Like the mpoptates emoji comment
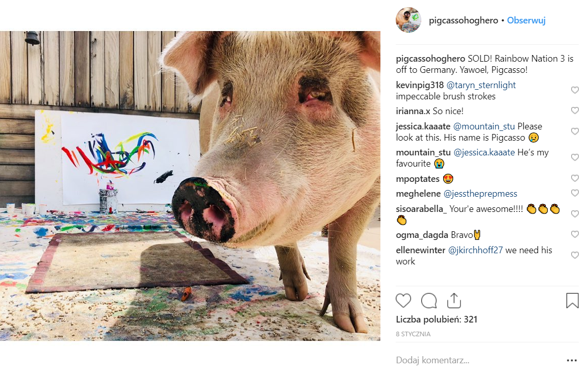 [x=575, y=178]
